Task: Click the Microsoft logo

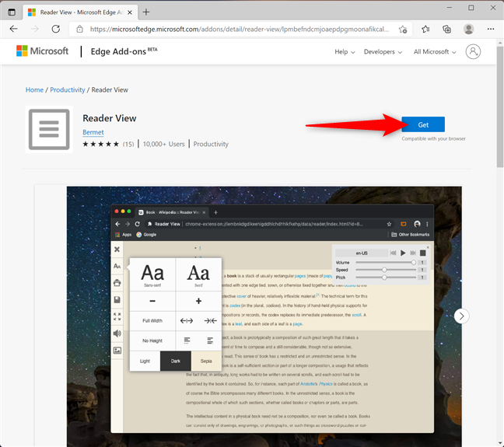Action: point(43,51)
